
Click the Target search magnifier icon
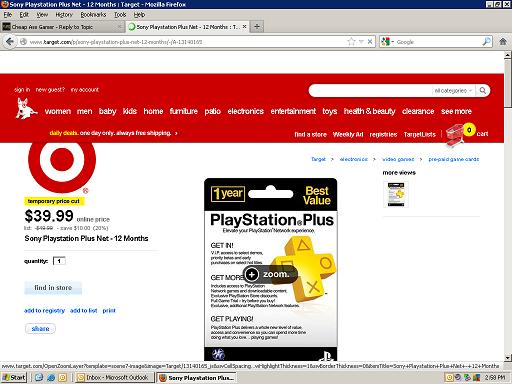483,90
